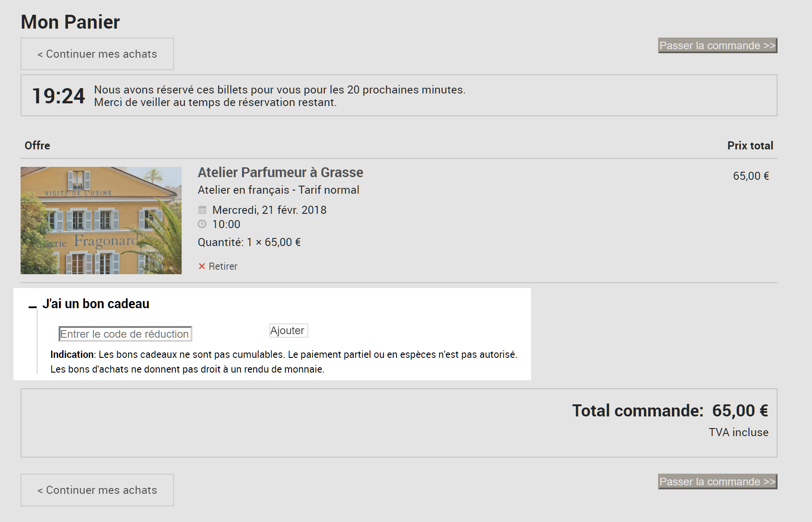812x522 pixels.
Task: Open the "Atelier Parfumeur à Grasse" title
Action: 281,172
